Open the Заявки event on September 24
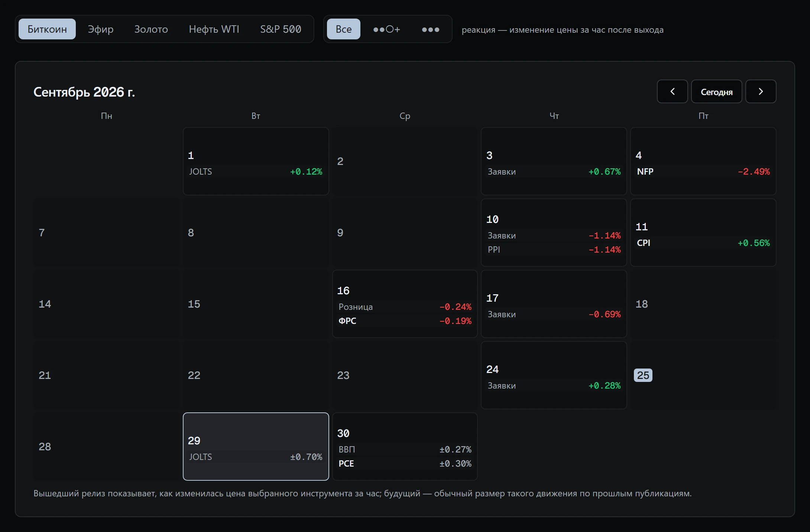Screen dimensions: 810x532 (554, 386)
